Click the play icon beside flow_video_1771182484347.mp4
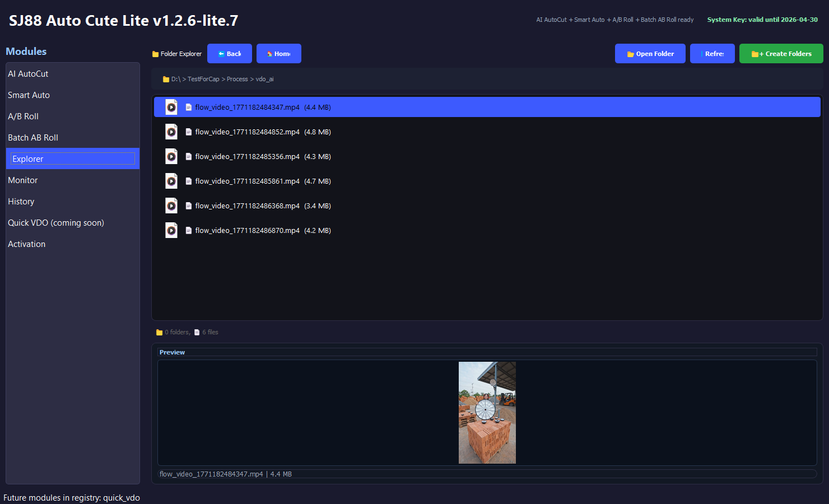829x504 pixels. (x=171, y=107)
